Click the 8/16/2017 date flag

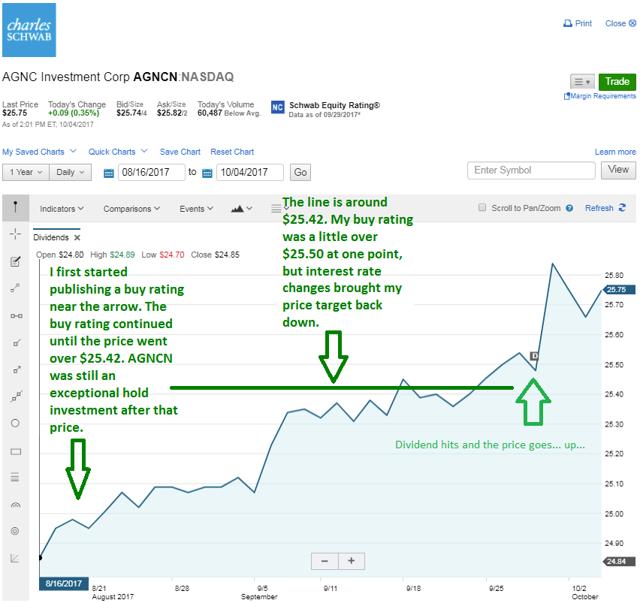tap(64, 583)
